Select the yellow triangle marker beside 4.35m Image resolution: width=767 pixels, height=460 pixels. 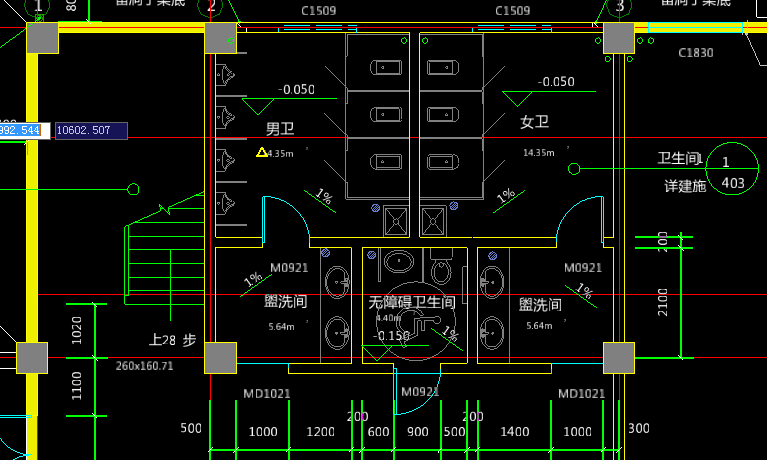(262, 152)
